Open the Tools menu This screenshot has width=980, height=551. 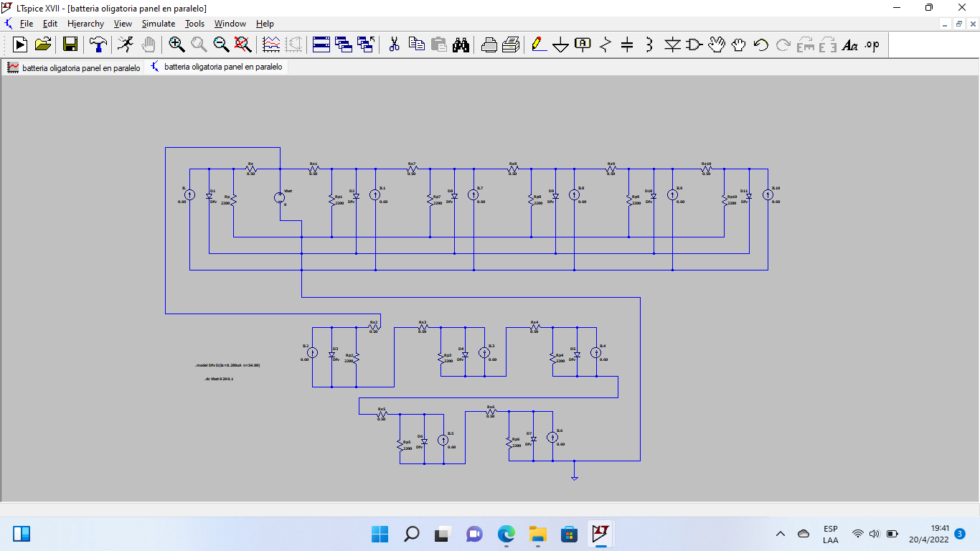pos(194,24)
